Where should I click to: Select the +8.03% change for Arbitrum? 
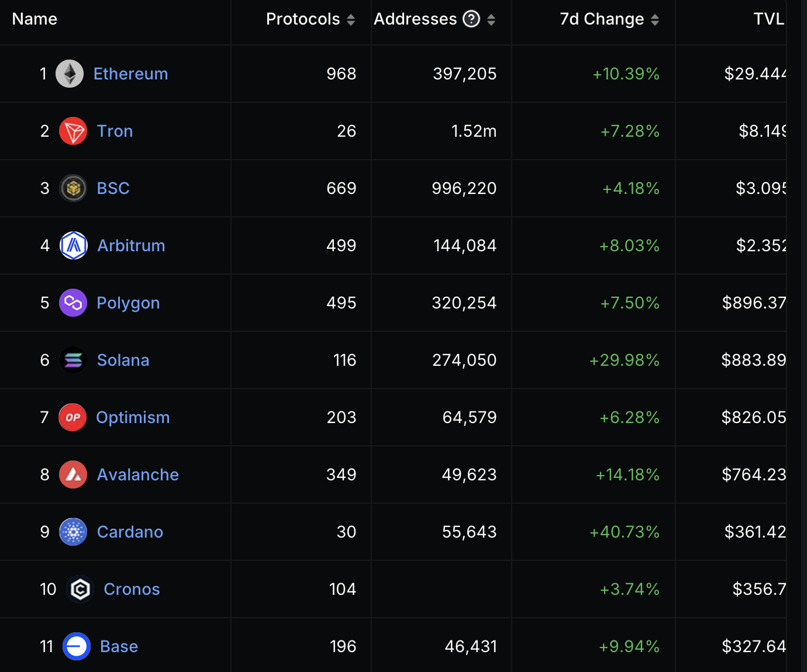pyautogui.click(x=629, y=245)
